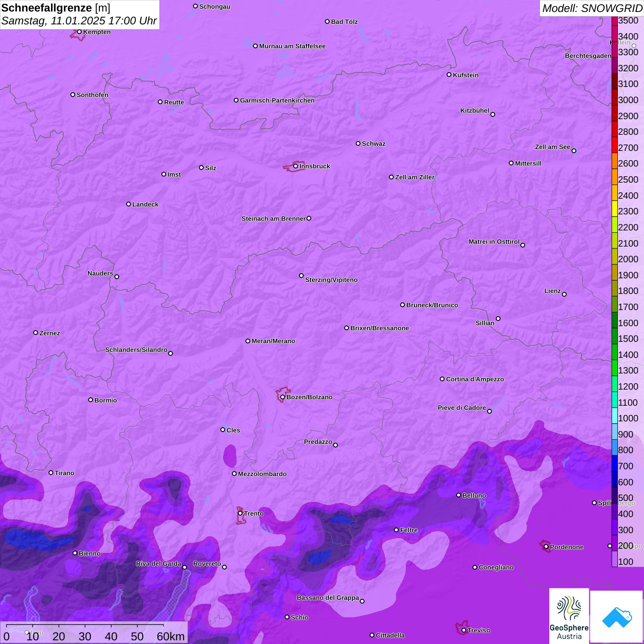Click the Bormio location dot
Screen dimensions: 644x644
91,400
